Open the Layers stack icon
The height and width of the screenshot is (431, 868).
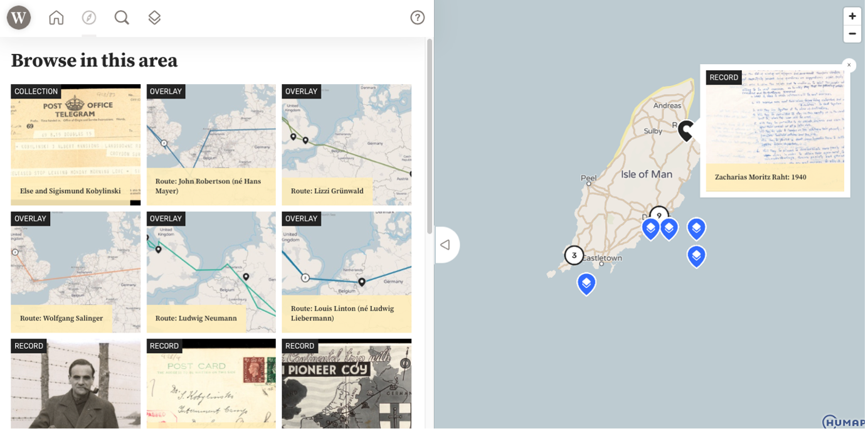154,18
